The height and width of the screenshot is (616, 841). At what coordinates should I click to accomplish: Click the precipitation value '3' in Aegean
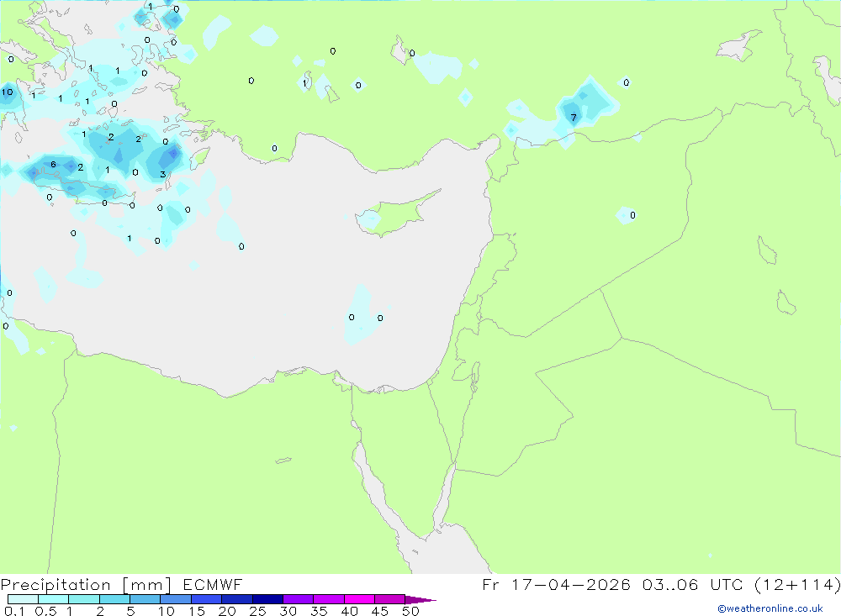[162, 174]
